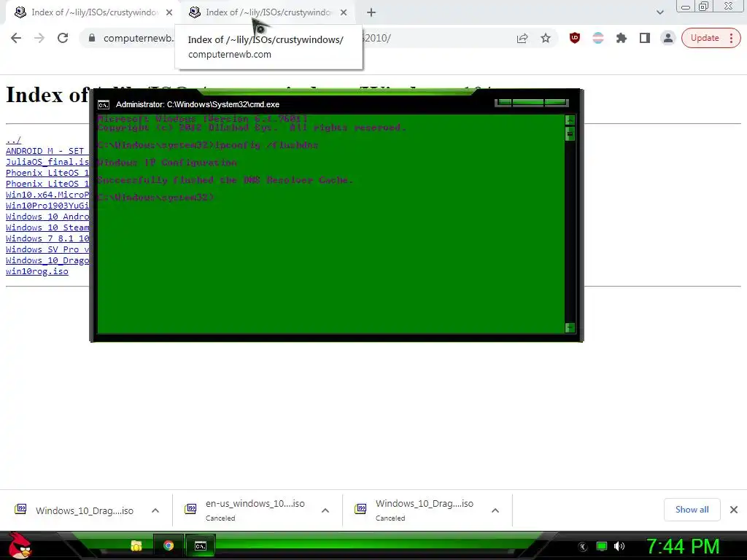Switch to cmd in the taskbar
Screen dimensions: 747x560
(x=201, y=545)
